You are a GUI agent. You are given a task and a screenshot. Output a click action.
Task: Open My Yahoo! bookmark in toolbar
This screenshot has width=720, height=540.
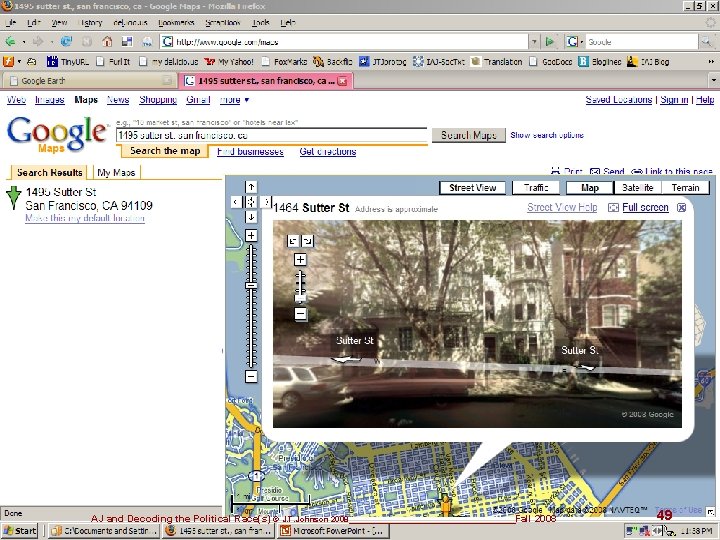(229, 62)
